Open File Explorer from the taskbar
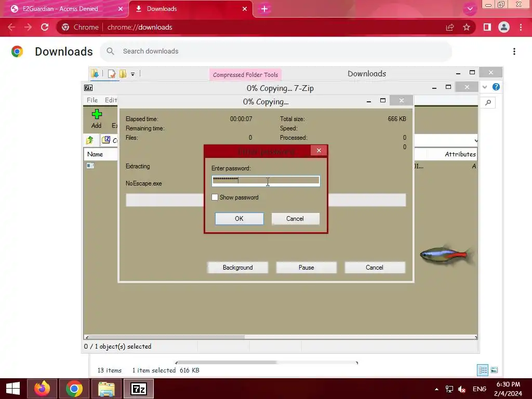 coord(106,389)
